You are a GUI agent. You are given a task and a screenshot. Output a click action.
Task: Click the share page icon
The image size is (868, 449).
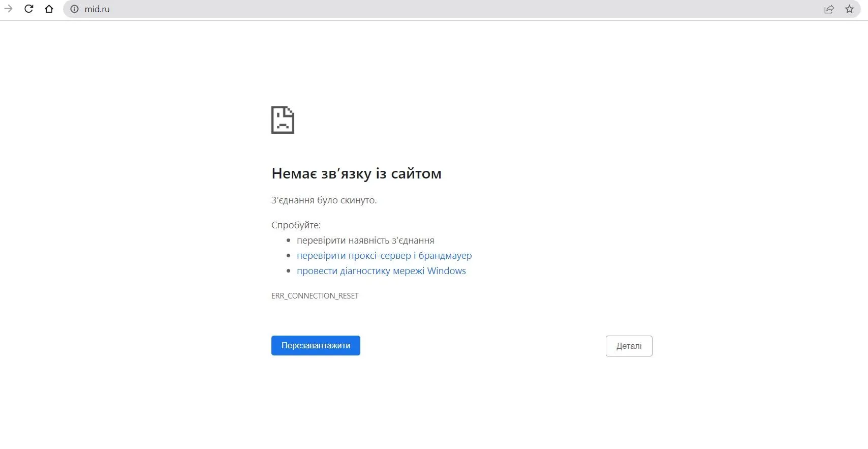[829, 9]
